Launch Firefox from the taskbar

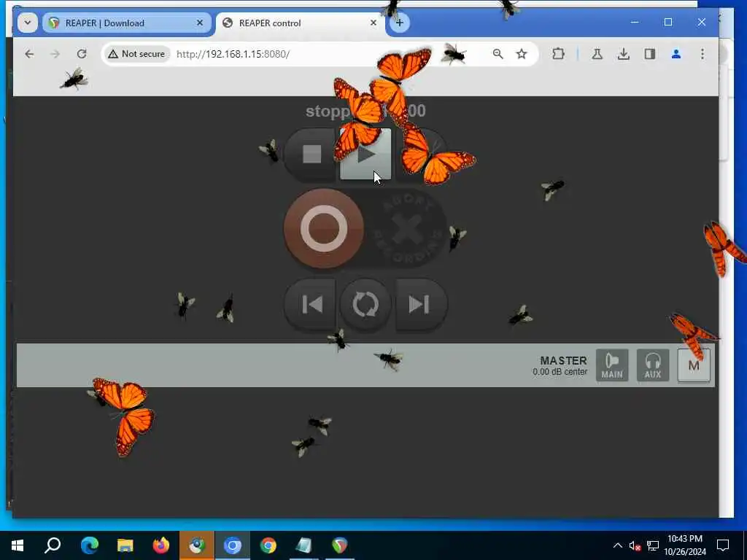161,545
